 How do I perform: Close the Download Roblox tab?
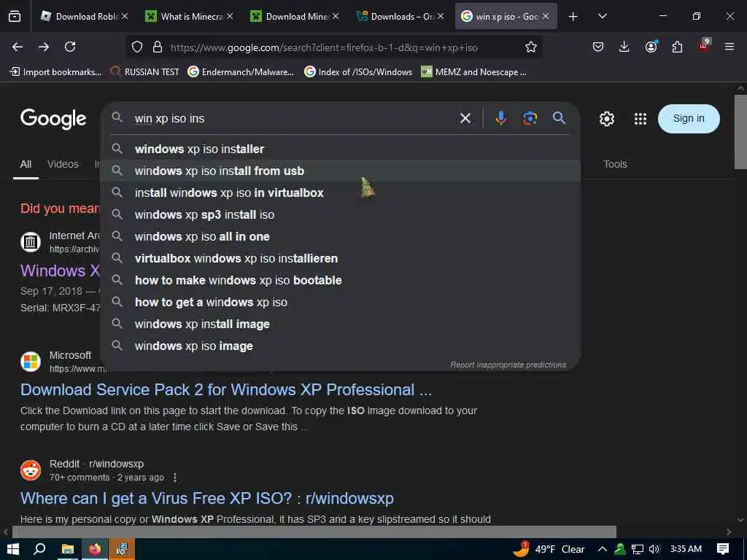tap(125, 17)
